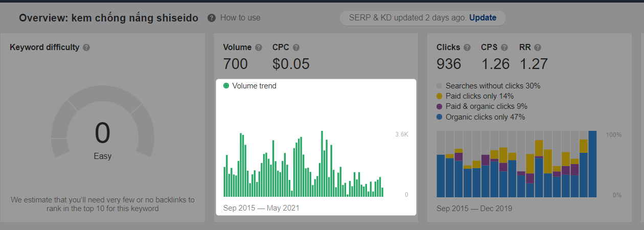Click the 100% clicks axis label
Viewport: 644px width, 230px height.
[614, 135]
